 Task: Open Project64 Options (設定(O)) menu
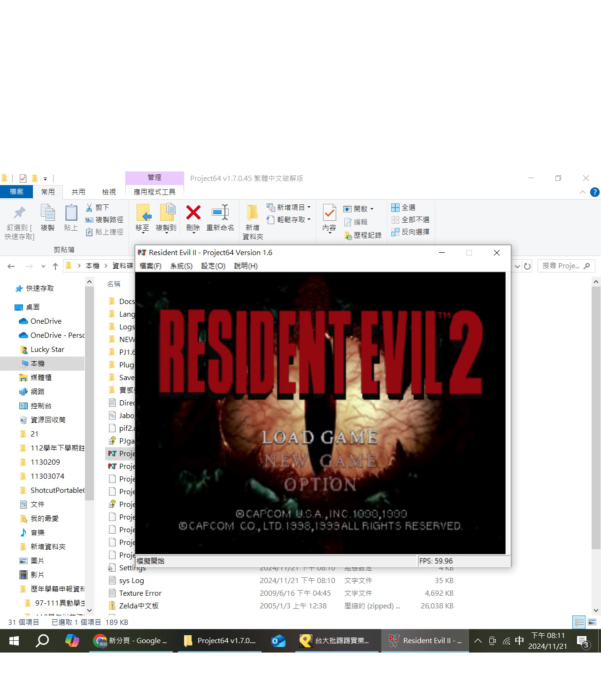(x=213, y=266)
